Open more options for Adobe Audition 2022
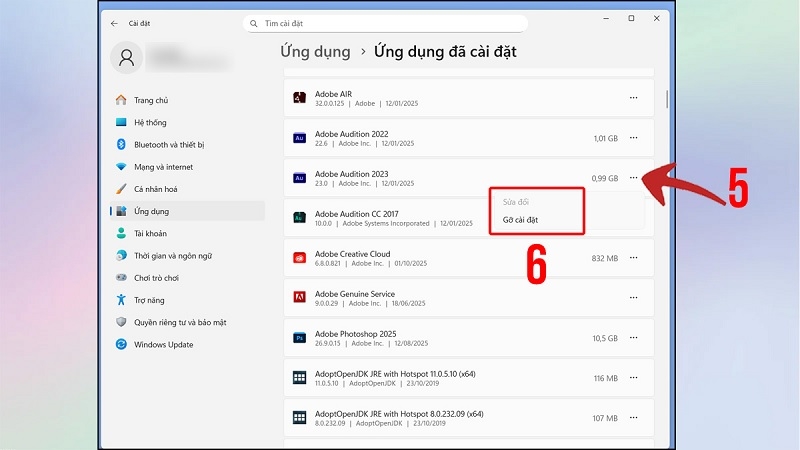800x450 pixels. click(633, 138)
